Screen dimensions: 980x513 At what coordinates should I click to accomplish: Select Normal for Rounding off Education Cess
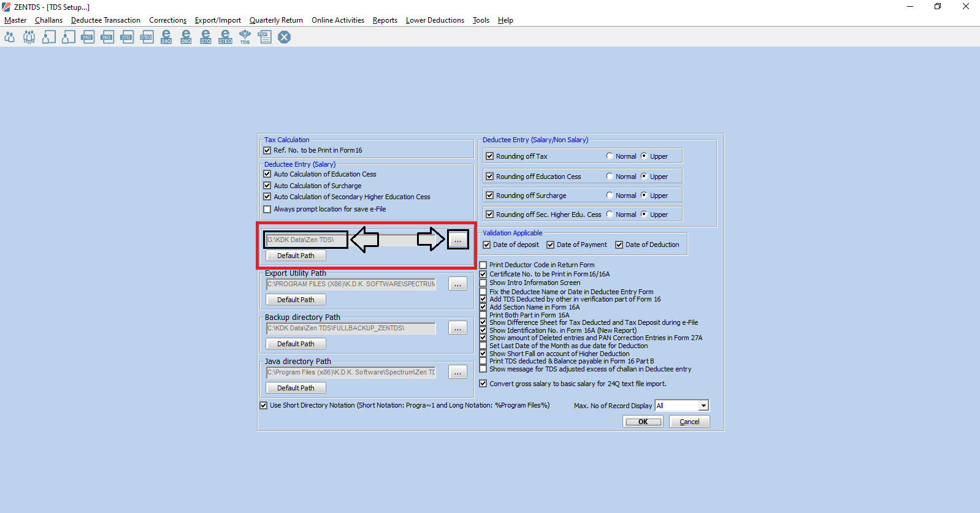[609, 176]
